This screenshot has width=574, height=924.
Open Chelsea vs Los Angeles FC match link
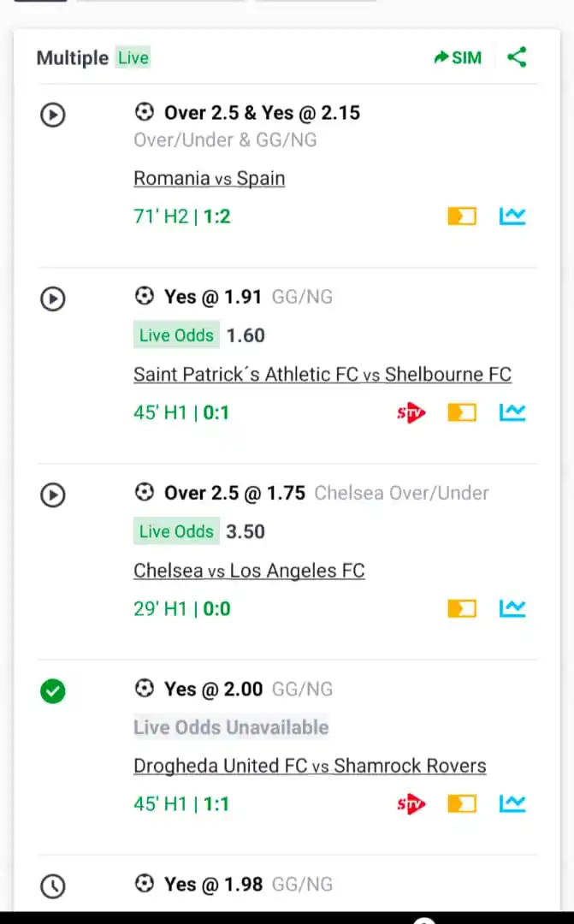pos(249,571)
